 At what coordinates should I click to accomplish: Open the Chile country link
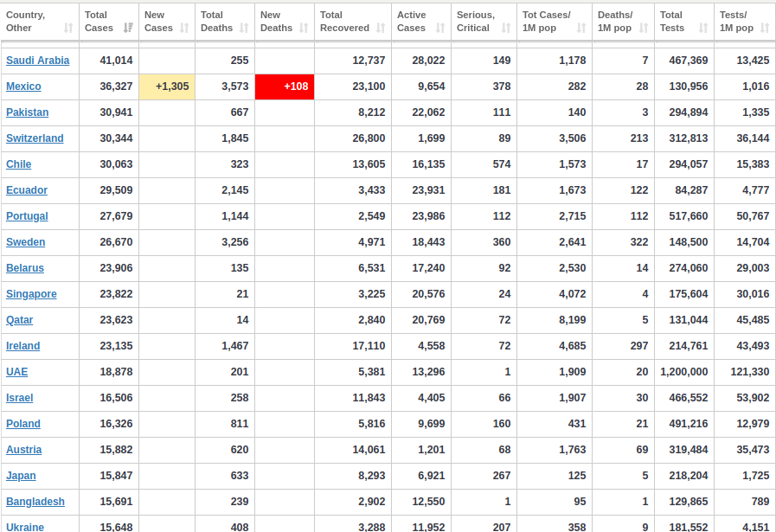click(18, 164)
